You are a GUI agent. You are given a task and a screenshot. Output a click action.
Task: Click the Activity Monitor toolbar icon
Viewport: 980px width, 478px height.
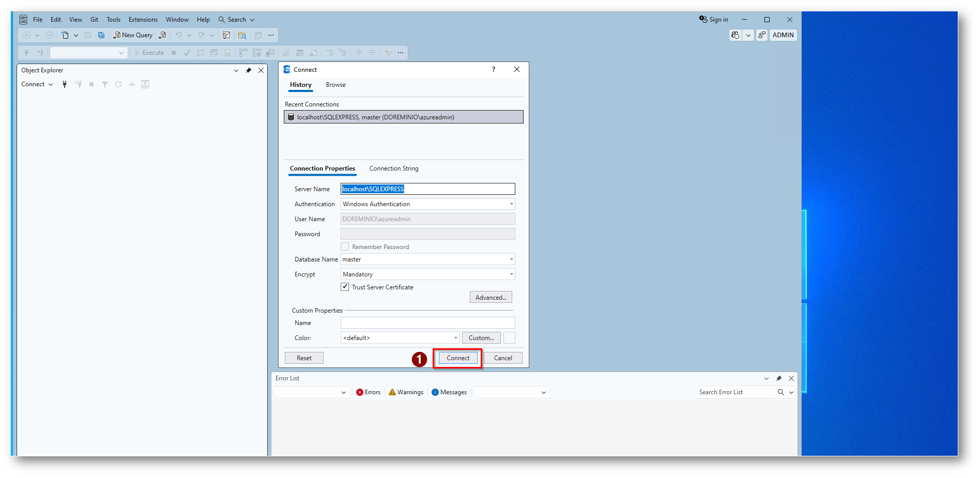(226, 35)
